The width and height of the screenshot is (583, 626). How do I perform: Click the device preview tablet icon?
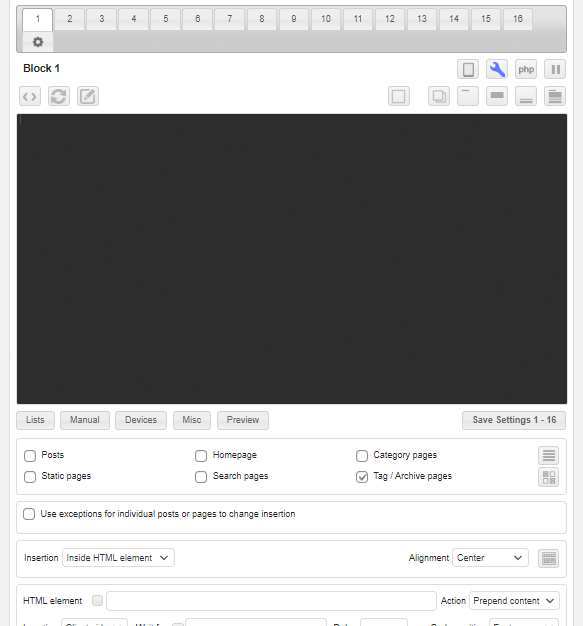point(468,69)
